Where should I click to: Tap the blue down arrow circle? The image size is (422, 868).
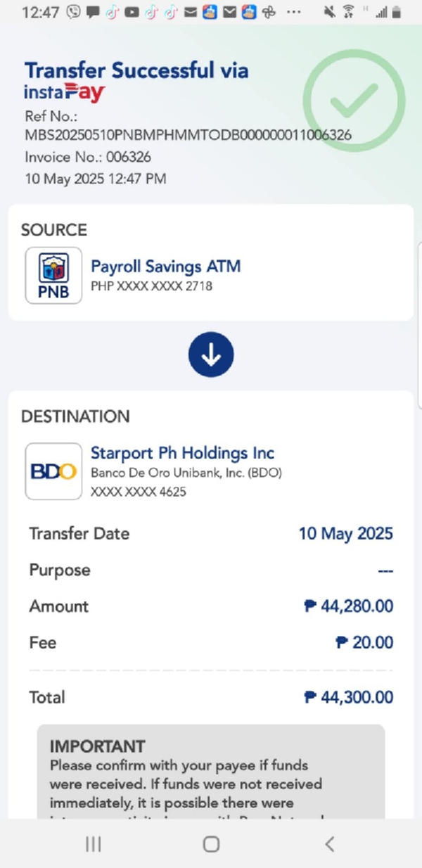[211, 355]
